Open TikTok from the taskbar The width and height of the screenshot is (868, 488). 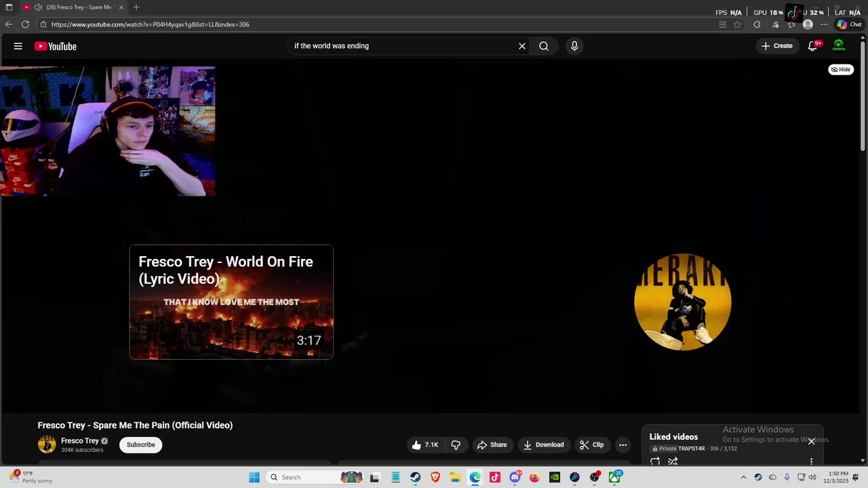495,477
